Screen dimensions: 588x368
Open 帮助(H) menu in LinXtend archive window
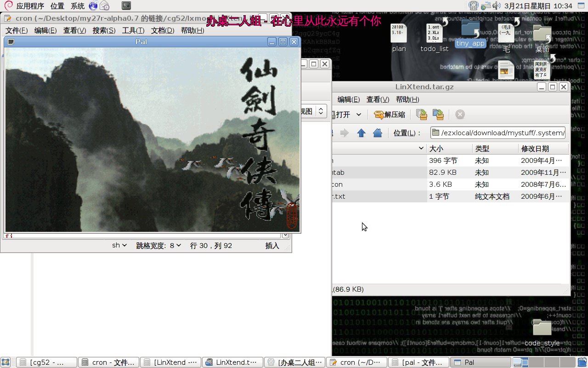(407, 99)
